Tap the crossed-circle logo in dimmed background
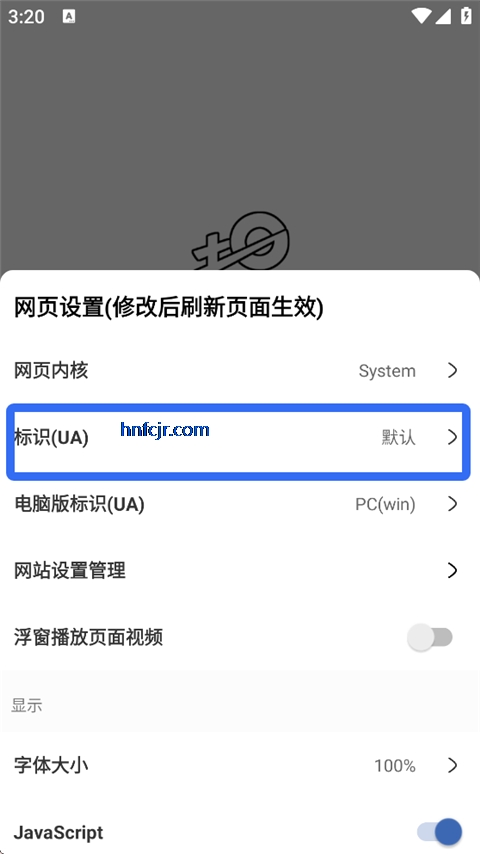The image size is (480, 854). [x=240, y=241]
